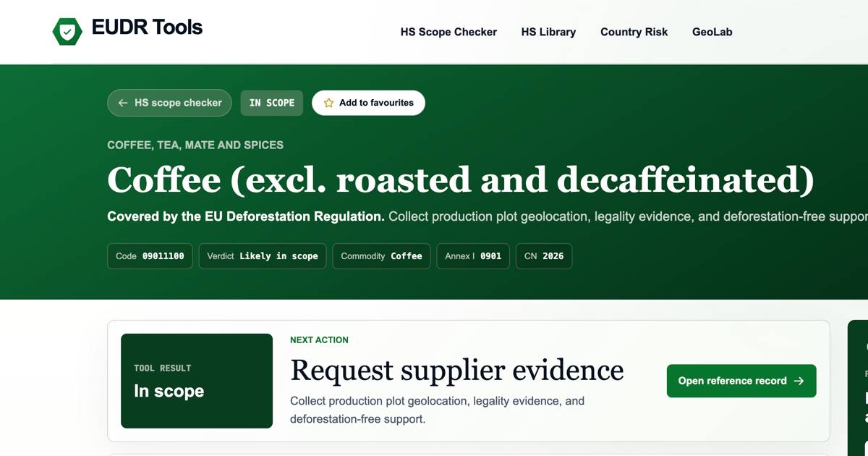The height and width of the screenshot is (456, 868).
Task: Navigate to GeoLab
Action: tap(712, 32)
